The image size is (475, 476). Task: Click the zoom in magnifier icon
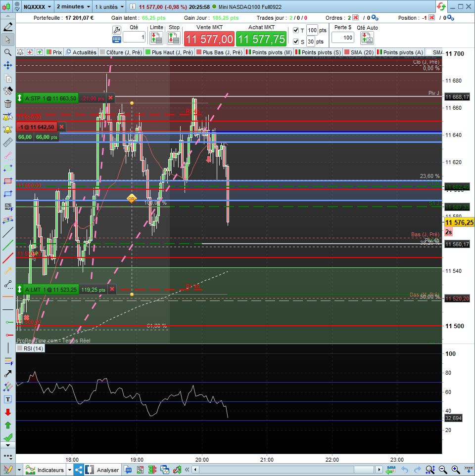tap(456, 470)
